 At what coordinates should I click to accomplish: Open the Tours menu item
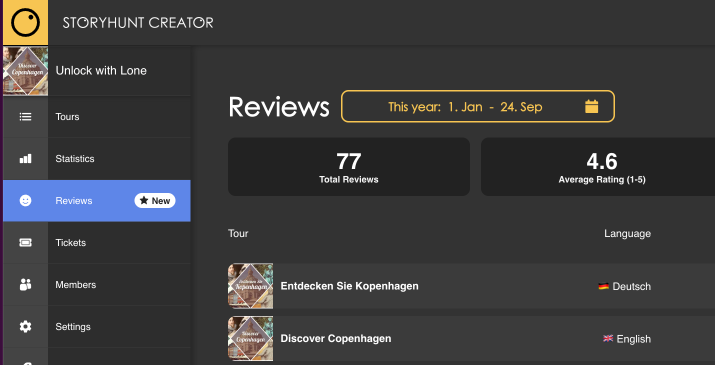(x=97, y=117)
